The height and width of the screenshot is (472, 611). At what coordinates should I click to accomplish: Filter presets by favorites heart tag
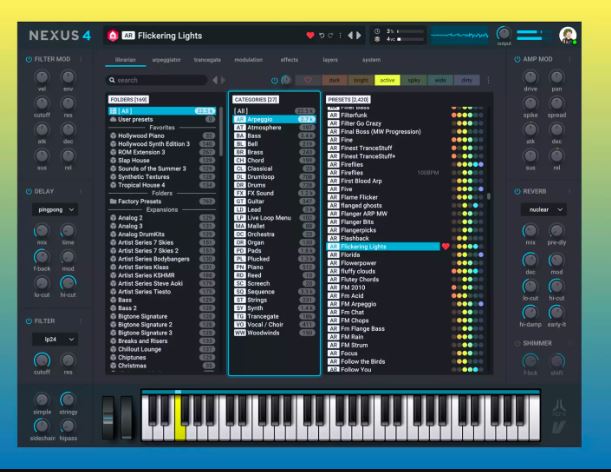click(x=308, y=80)
